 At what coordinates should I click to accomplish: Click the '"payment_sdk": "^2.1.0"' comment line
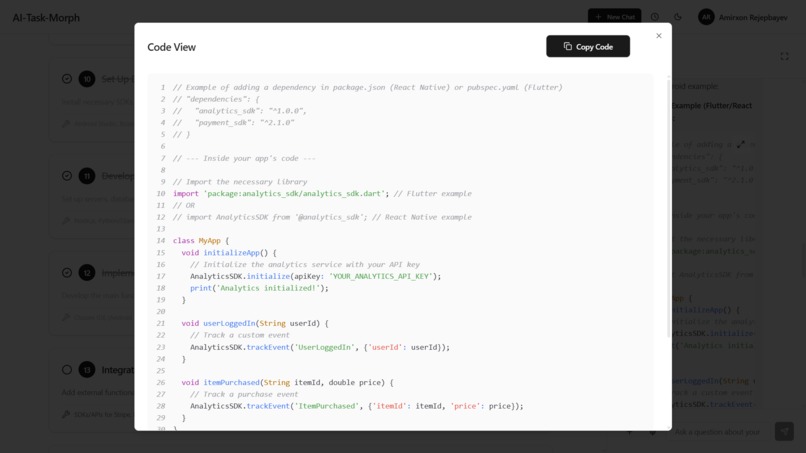tap(233, 123)
